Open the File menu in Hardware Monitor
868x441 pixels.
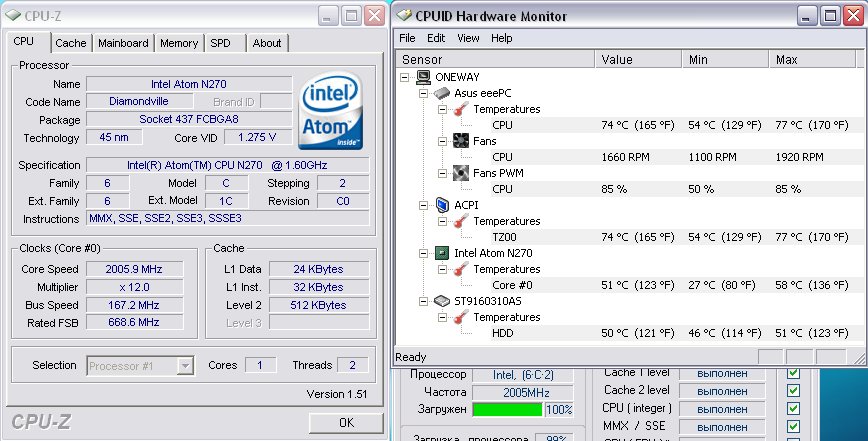(407, 38)
